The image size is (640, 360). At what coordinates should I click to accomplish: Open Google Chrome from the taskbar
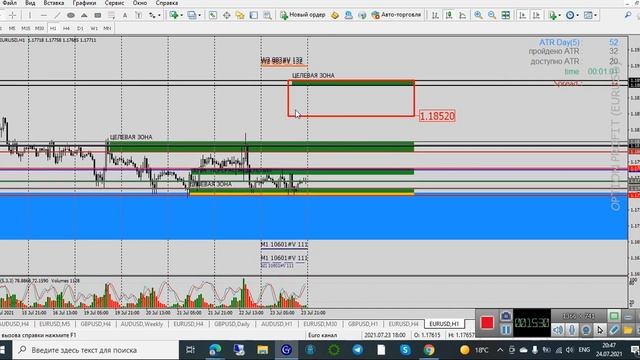429,350
